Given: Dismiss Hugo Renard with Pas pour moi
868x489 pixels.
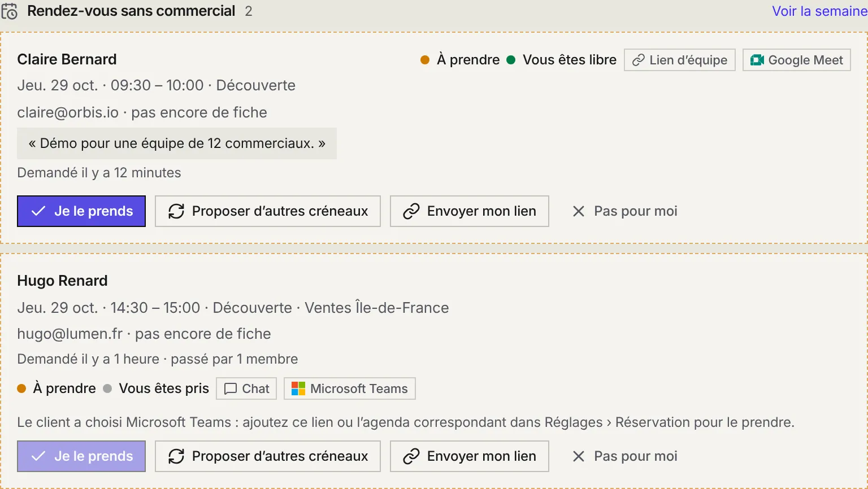Looking at the screenshot, I should (624, 456).
